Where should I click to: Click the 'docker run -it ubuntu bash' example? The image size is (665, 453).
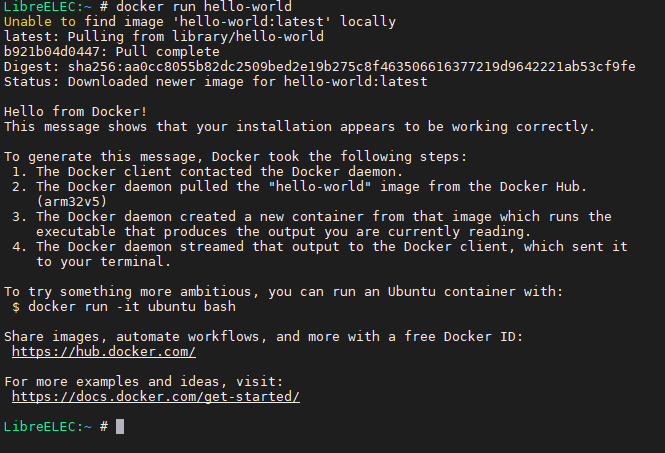pos(132,307)
